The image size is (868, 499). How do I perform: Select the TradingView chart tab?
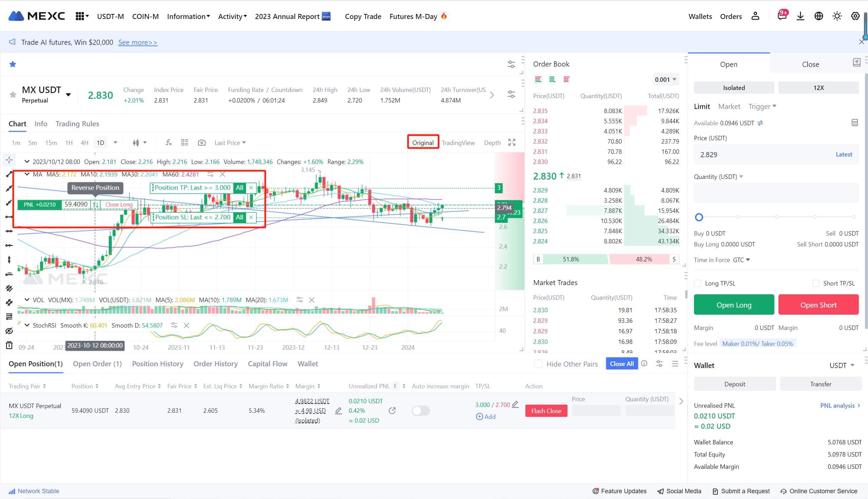[x=458, y=143]
